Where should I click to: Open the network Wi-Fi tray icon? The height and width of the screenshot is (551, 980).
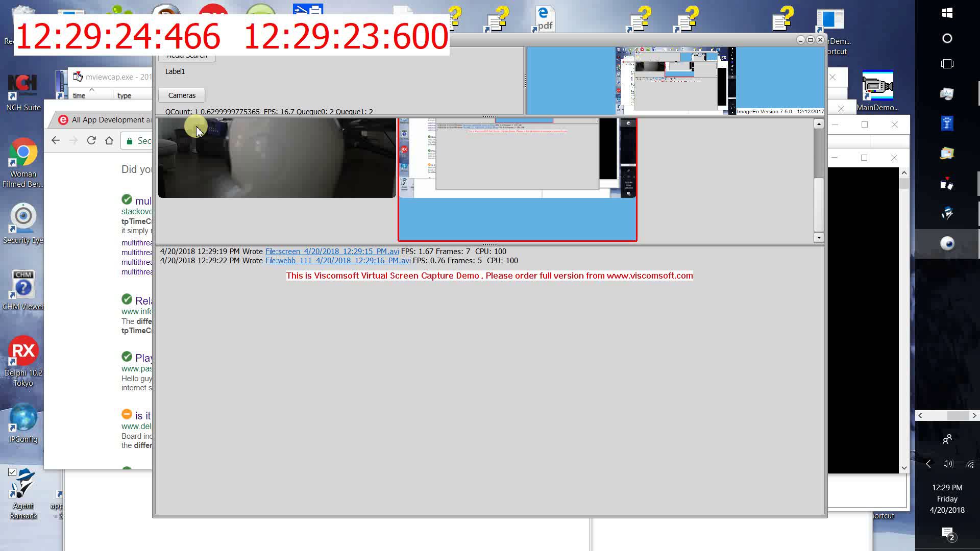pyautogui.click(x=970, y=464)
